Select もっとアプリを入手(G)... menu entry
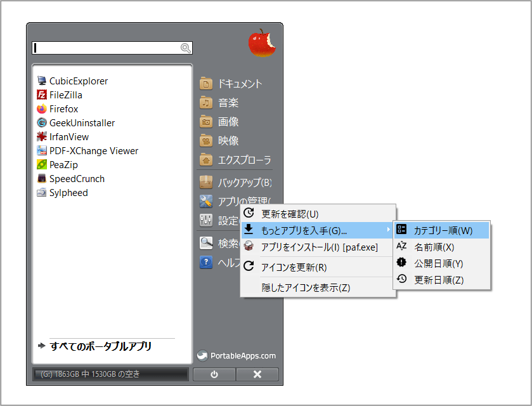Viewport: 532px width, 406px height. tap(318, 230)
